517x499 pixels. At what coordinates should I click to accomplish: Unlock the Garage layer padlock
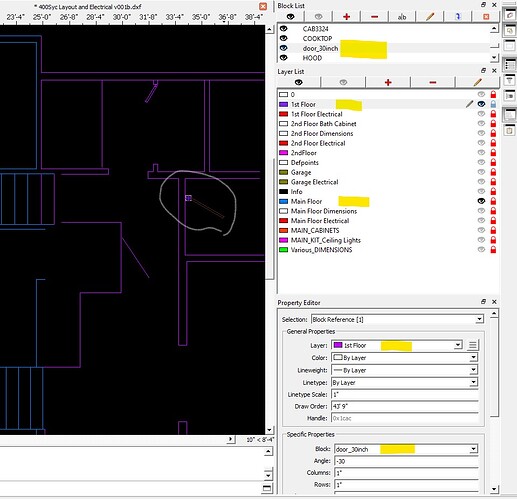click(493, 172)
